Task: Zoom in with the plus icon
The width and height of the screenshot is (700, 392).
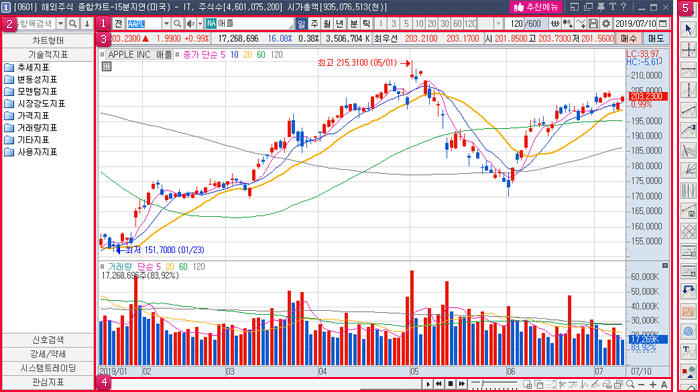Action: coord(653,384)
